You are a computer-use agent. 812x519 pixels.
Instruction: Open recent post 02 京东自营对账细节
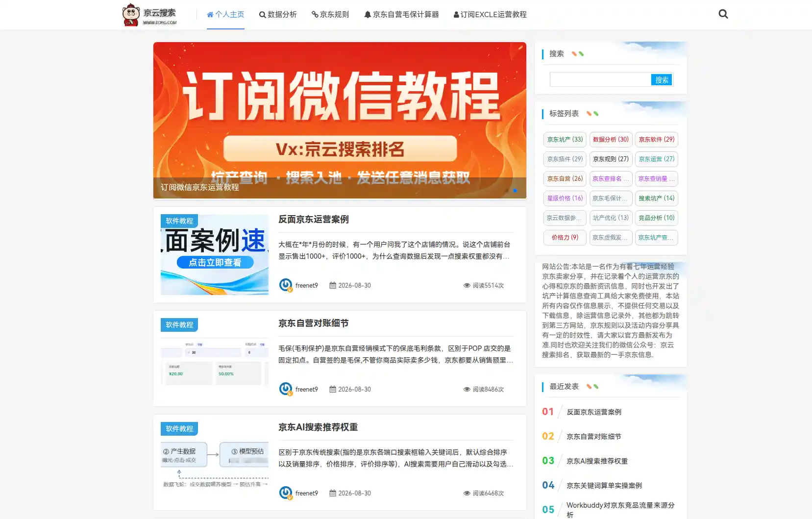594,437
